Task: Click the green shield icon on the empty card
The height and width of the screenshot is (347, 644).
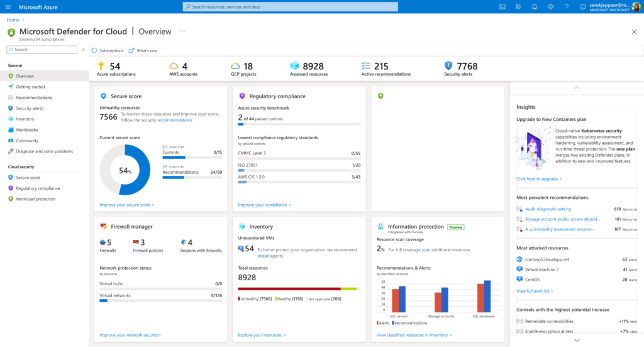Action: 380,96
